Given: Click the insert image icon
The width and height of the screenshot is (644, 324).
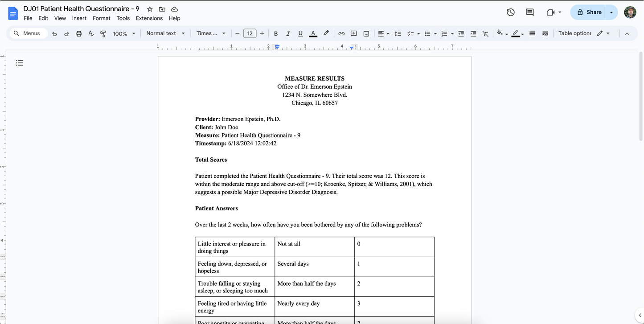Looking at the screenshot, I should click(366, 33).
